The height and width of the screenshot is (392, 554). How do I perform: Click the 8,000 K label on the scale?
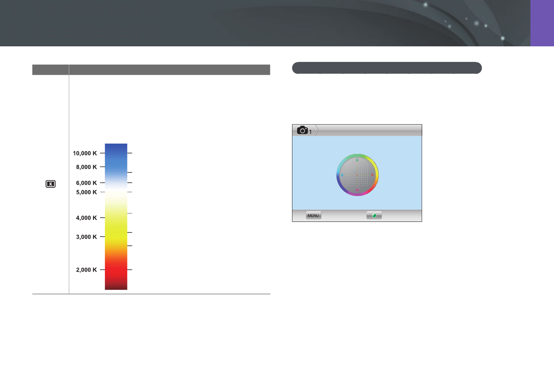tap(86, 167)
